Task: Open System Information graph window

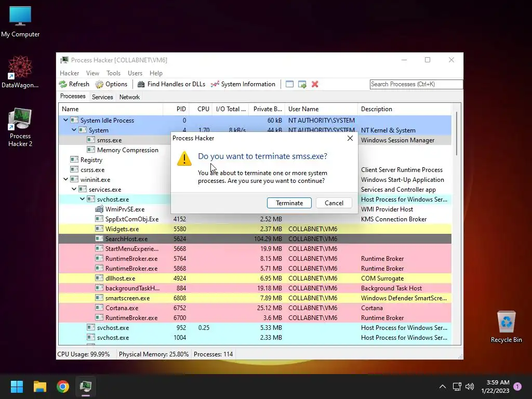Action: point(243,84)
